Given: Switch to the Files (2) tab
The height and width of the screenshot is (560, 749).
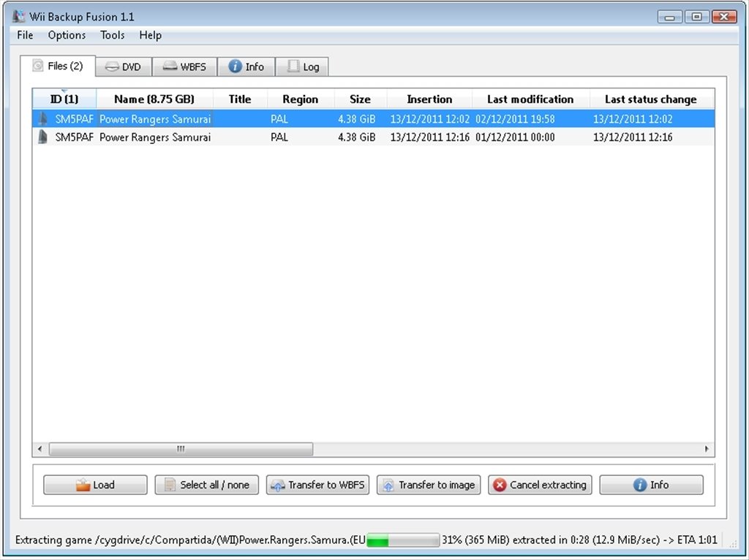Looking at the screenshot, I should tap(58, 66).
